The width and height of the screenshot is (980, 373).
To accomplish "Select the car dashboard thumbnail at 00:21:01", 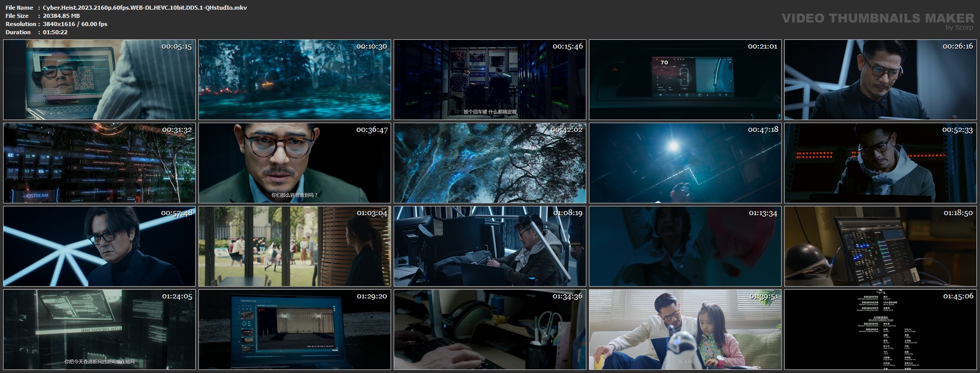I will pyautogui.click(x=685, y=80).
